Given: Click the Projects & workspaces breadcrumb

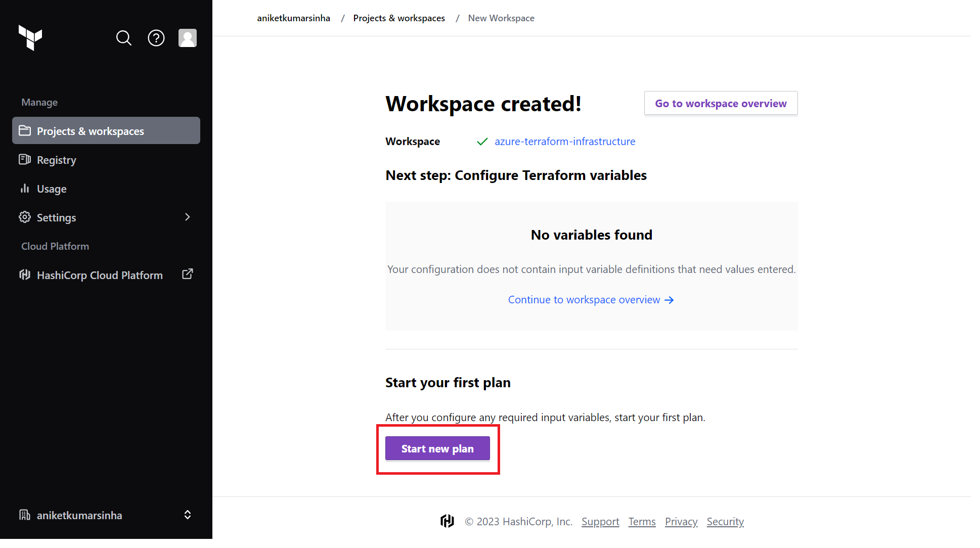Looking at the screenshot, I should pyautogui.click(x=399, y=18).
